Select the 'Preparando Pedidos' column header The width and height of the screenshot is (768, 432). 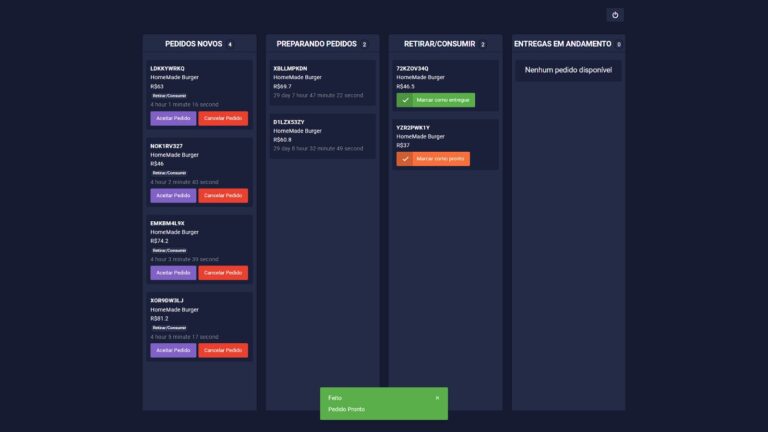pos(314,44)
